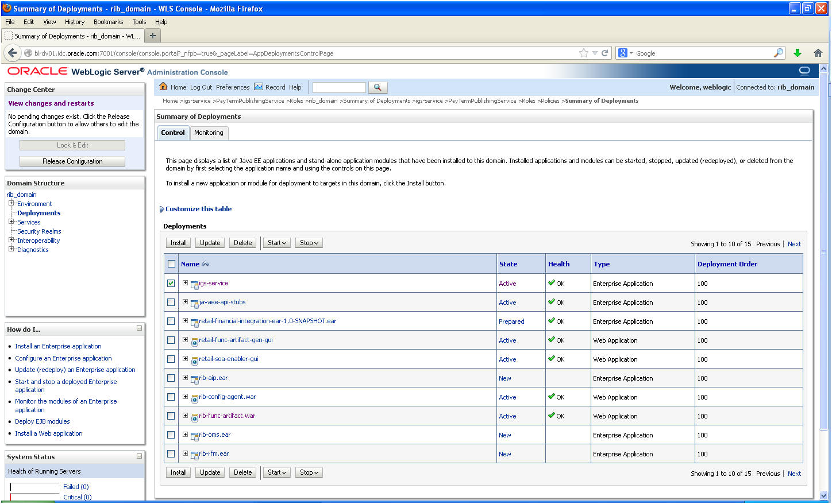Screen dimensions: 832x504
Task: Click the console search text field
Action: click(x=339, y=87)
